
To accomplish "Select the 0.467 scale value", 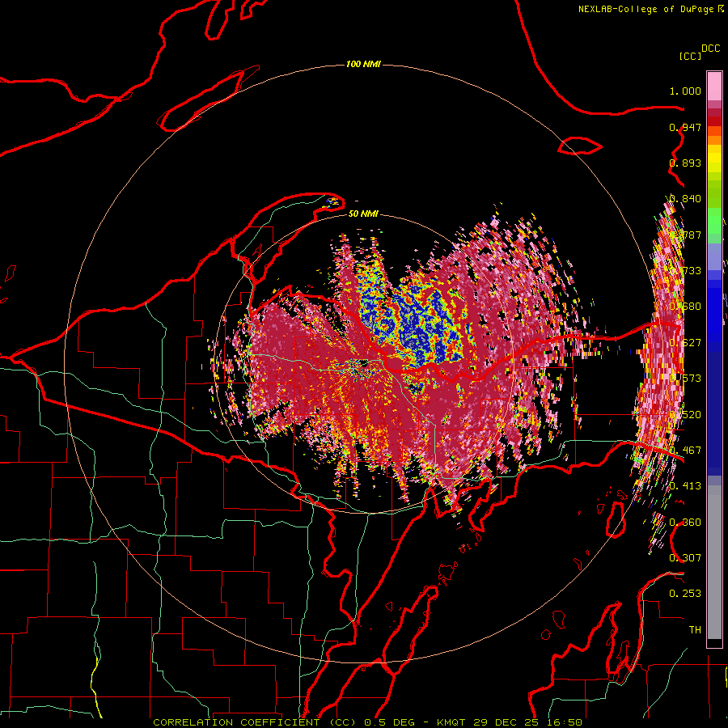I will [x=685, y=450].
